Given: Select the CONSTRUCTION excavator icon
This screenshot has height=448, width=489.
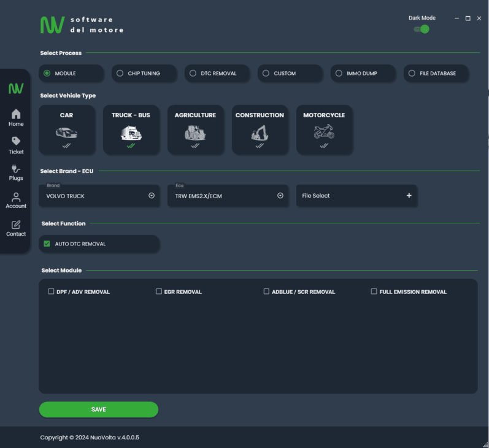Looking at the screenshot, I should 260,133.
